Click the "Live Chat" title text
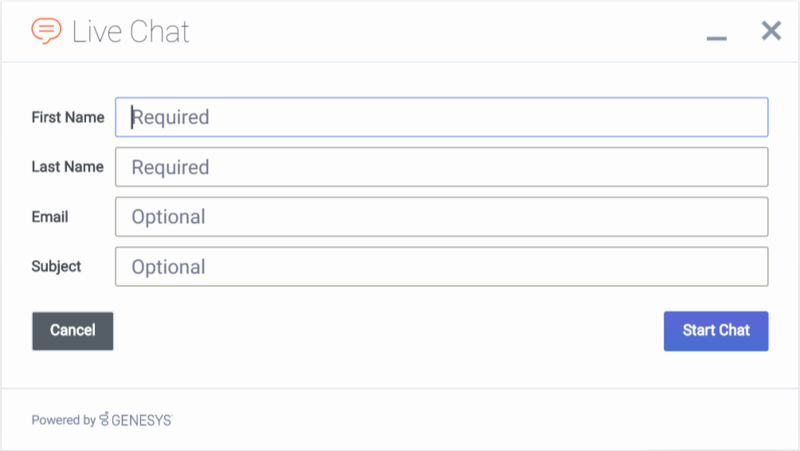The image size is (800, 451). 130,31
